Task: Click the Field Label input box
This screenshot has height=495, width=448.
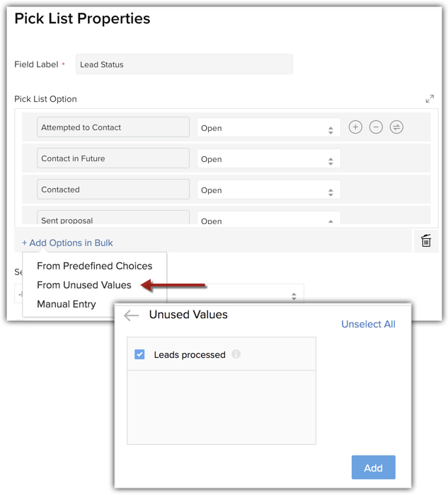Action: (184, 64)
